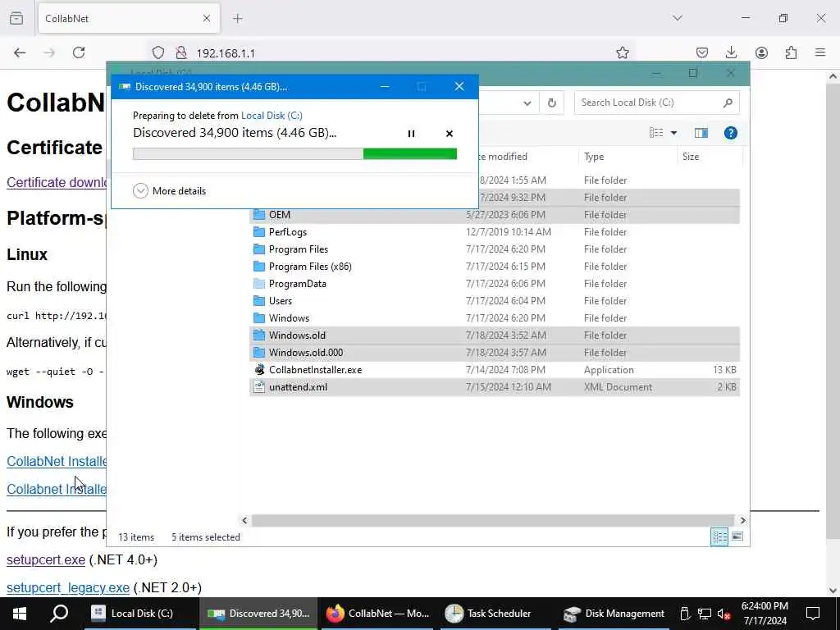Viewport: 840px width, 630px height.
Task: Click 192.168.1.1 in the address bar
Action: coord(226,53)
